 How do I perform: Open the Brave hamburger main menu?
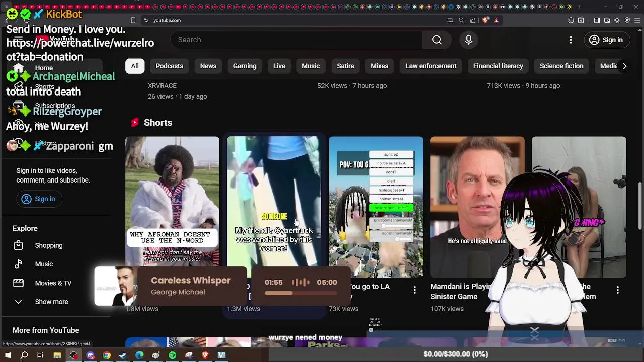click(637, 20)
